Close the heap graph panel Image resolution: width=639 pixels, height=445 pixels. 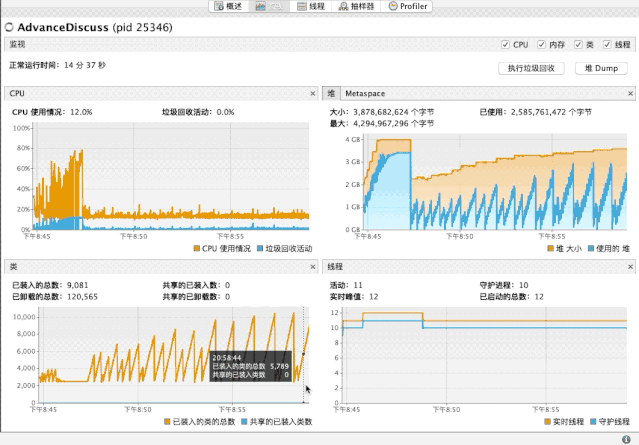tap(630, 94)
